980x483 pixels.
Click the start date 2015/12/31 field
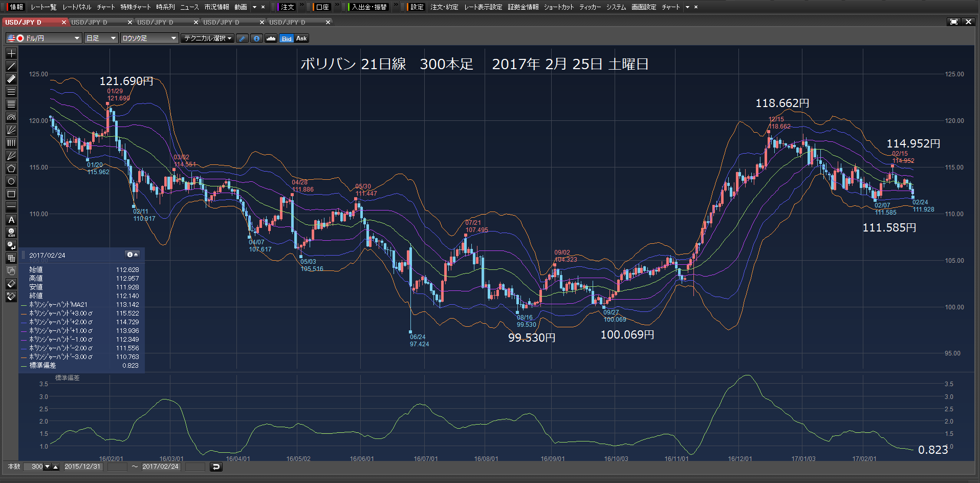[x=83, y=467]
